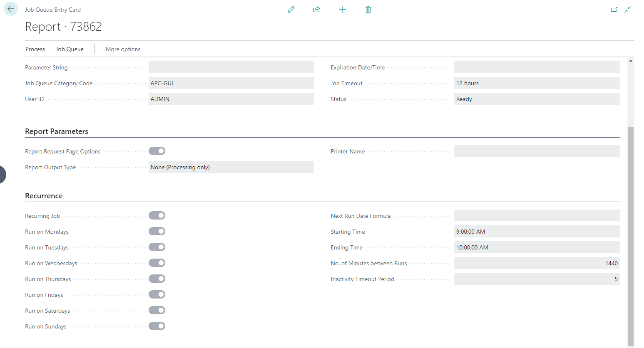Click the scrollbar up arrow
The width and height of the screenshot is (644, 348).
tap(631, 61)
